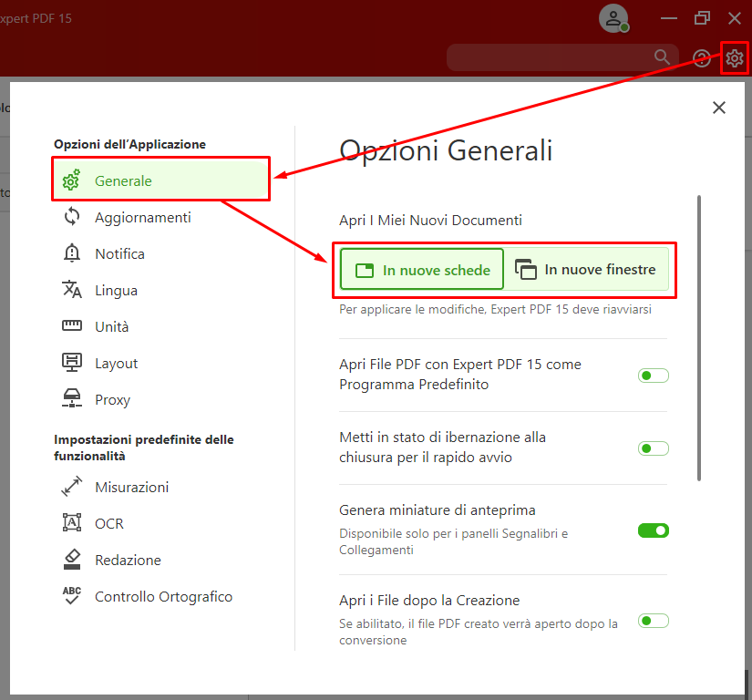
Task: Open Controllo Ortografico settings
Action: pyautogui.click(x=160, y=596)
